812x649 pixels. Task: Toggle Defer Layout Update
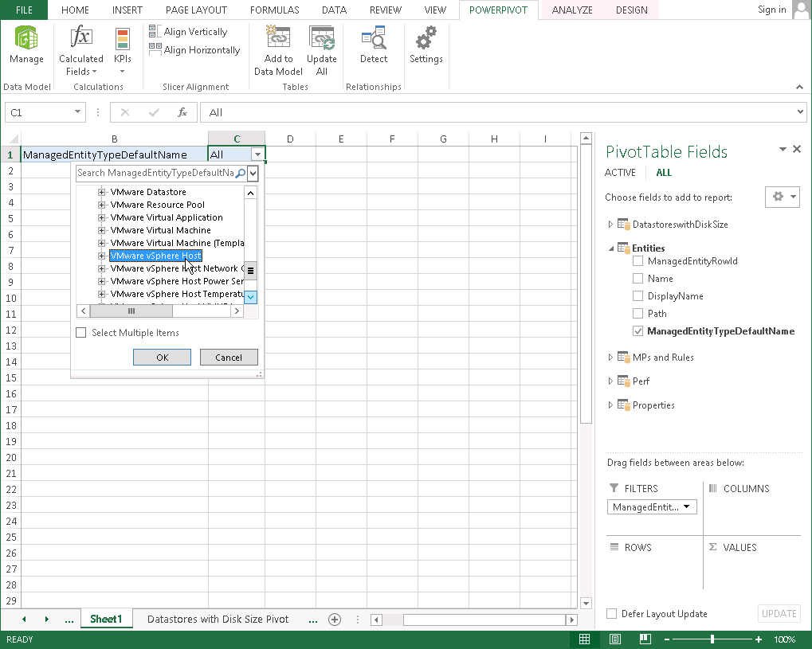point(611,614)
